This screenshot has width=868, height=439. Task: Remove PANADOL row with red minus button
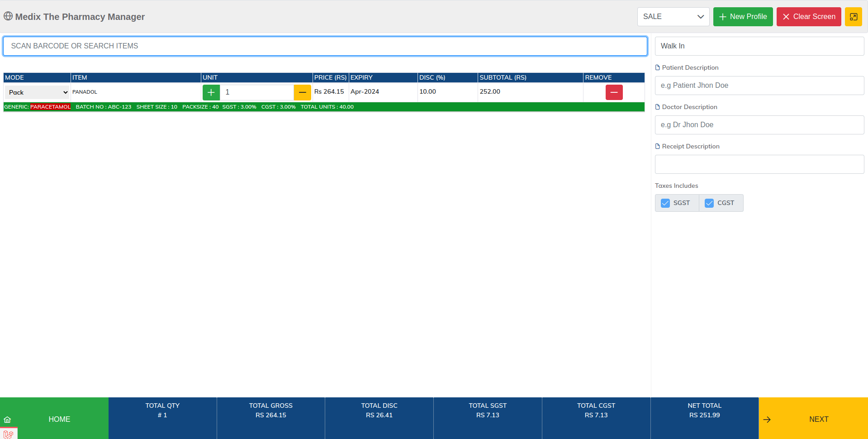(614, 92)
